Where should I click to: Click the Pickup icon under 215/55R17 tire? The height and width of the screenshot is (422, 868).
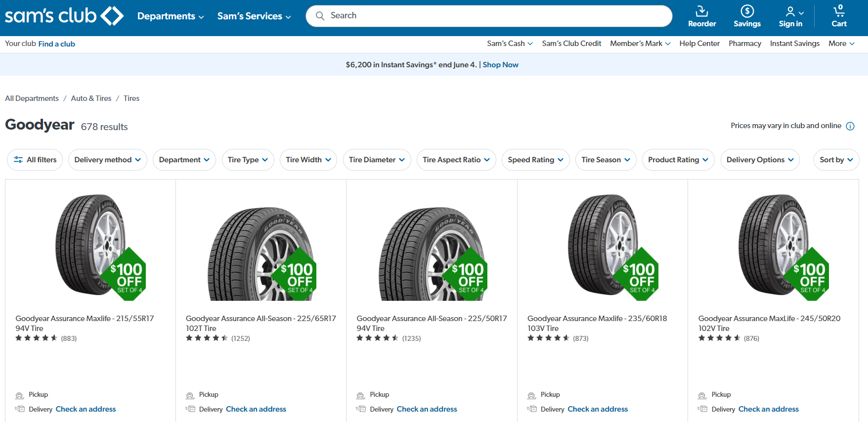20,395
